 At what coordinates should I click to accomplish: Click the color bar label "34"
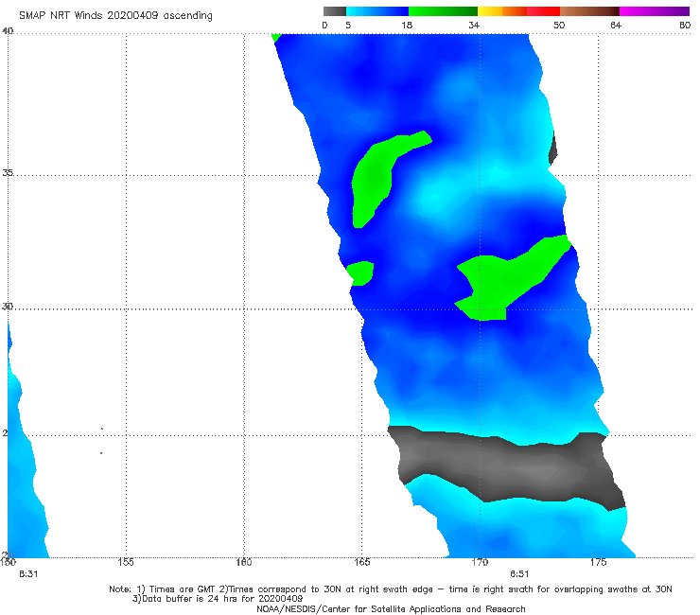(474, 25)
